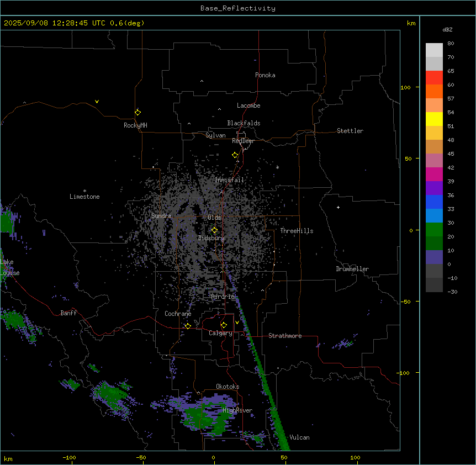Screen dimensions: 476x465
Task: Click the 45 value on dBZ legend
Action: 451,154
